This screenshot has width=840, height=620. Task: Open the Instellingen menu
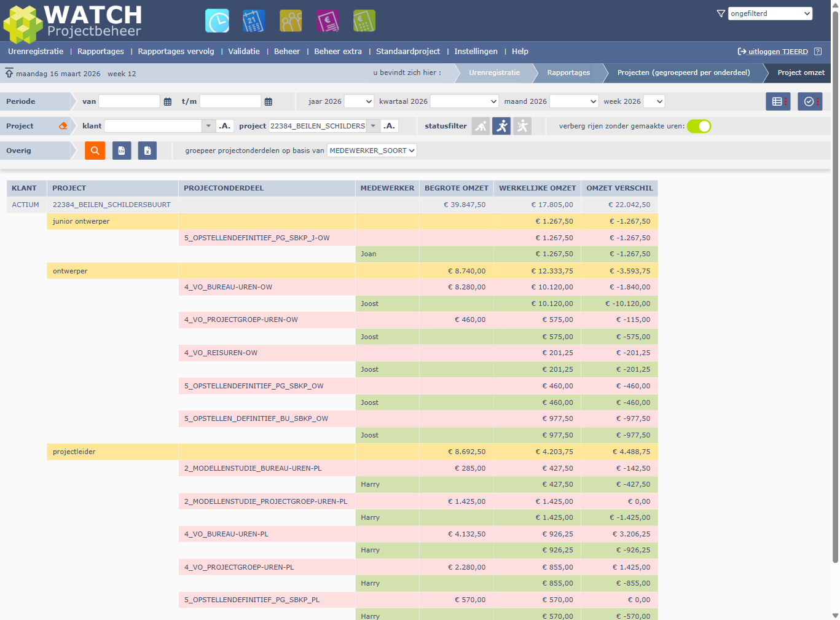click(x=476, y=52)
